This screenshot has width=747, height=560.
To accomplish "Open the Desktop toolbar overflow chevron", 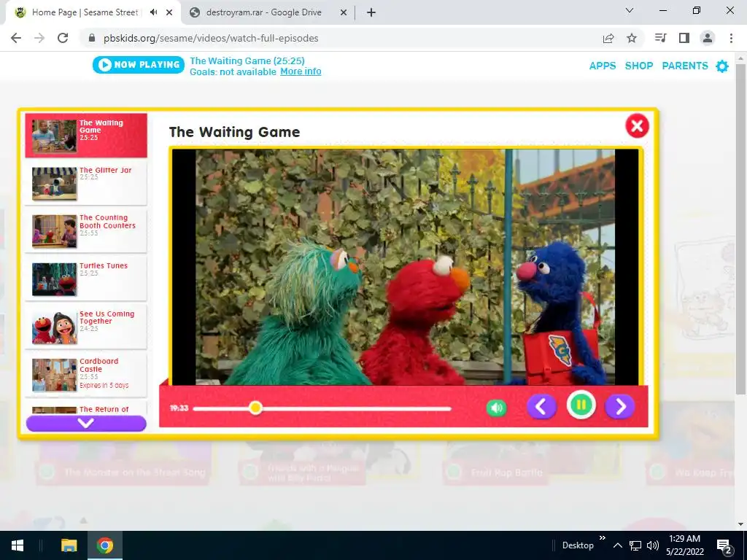I will pyautogui.click(x=602, y=537).
